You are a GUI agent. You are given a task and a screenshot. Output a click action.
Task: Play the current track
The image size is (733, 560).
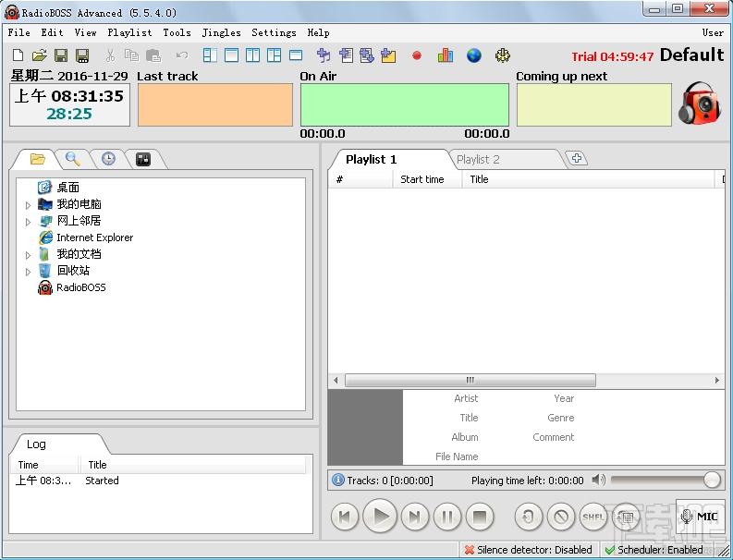pyautogui.click(x=380, y=516)
